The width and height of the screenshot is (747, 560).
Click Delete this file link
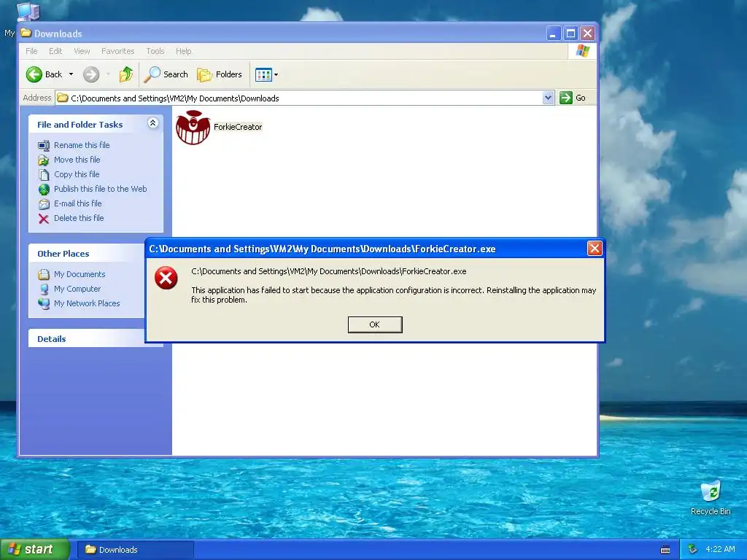click(x=79, y=218)
